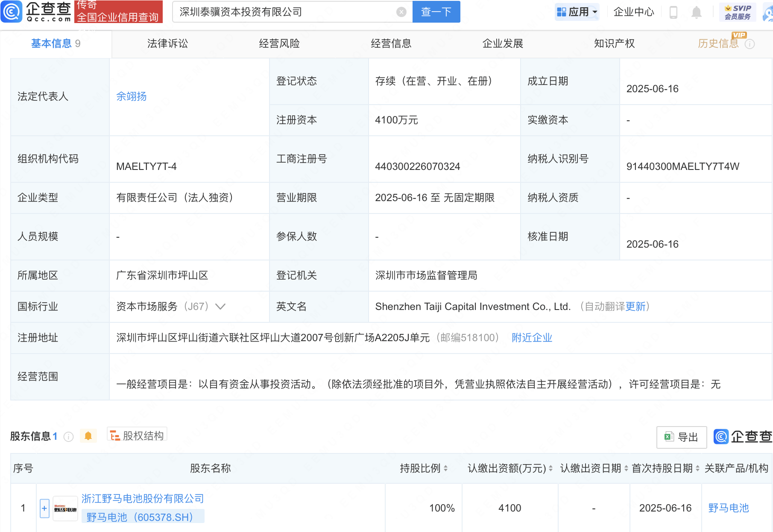The width and height of the screenshot is (773, 532).
Task: Sort by 首次持股日期 column
Action: pos(697,468)
